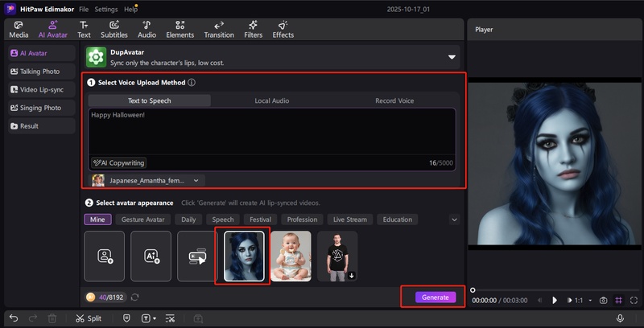
Task: Click the refresh icon next to credits count
Action: tap(135, 297)
